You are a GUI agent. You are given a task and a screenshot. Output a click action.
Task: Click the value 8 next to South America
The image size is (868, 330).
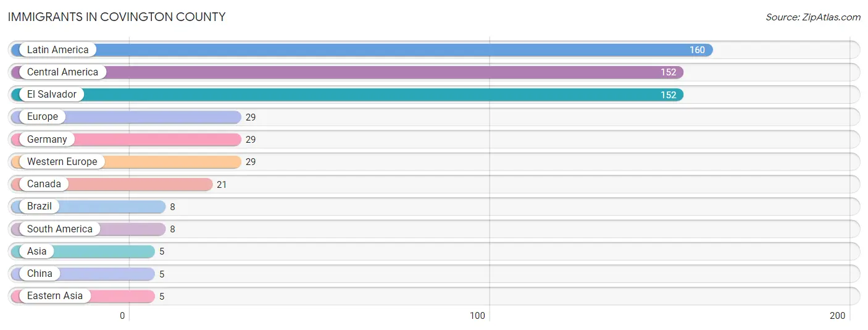coord(172,229)
